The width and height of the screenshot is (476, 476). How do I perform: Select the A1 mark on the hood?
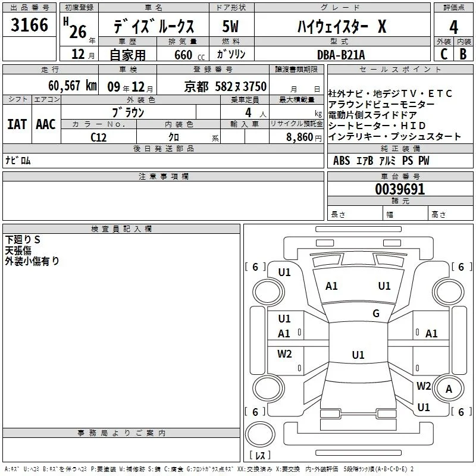[x=331, y=286]
